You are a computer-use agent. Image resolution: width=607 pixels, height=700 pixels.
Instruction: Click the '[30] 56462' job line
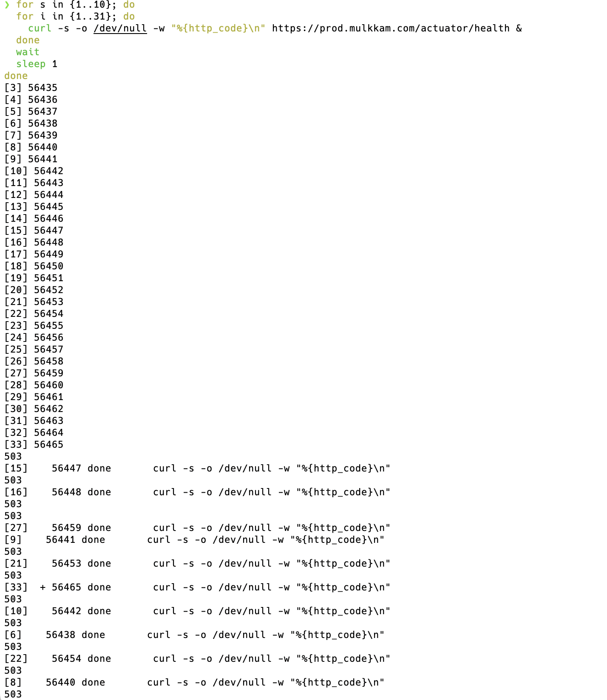point(34,409)
